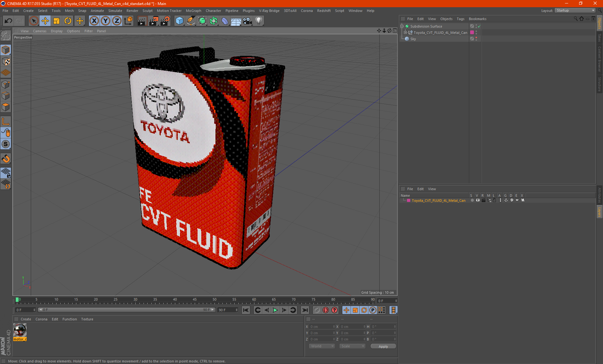The height and width of the screenshot is (364, 603).
Task: Open the Simulate menu
Action: pos(115,11)
